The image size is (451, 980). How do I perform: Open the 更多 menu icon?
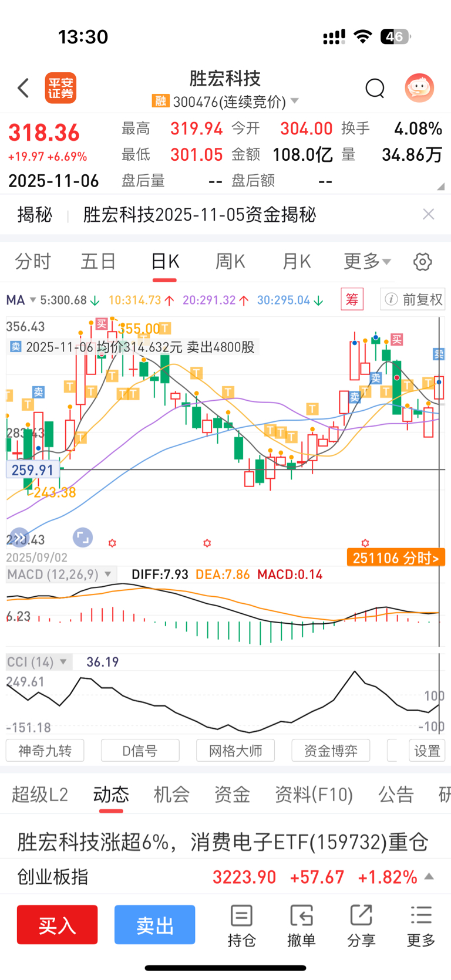[421, 925]
